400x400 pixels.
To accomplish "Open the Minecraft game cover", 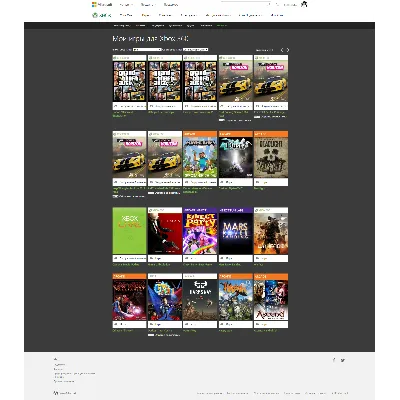I will pos(200,157).
